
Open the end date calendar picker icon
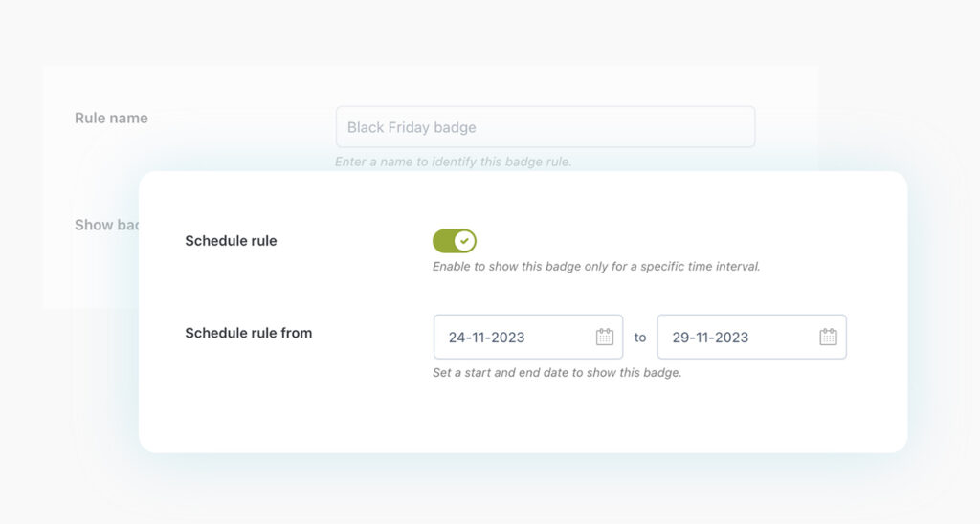tap(828, 337)
